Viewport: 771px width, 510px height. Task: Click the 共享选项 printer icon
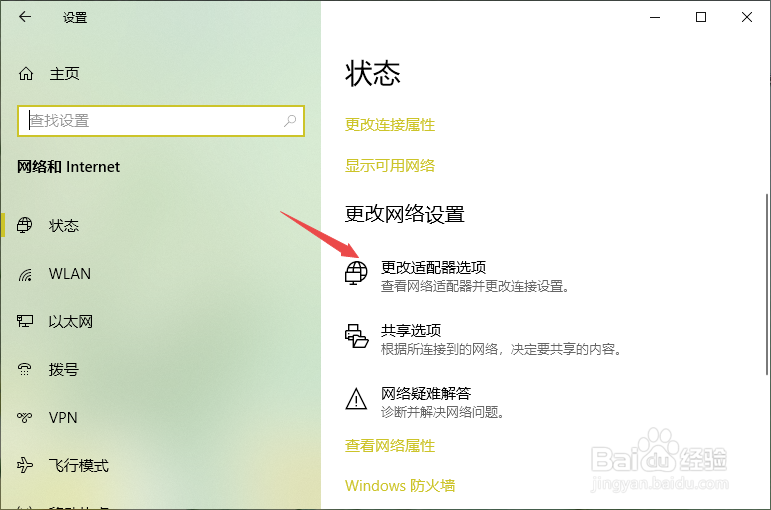point(356,336)
